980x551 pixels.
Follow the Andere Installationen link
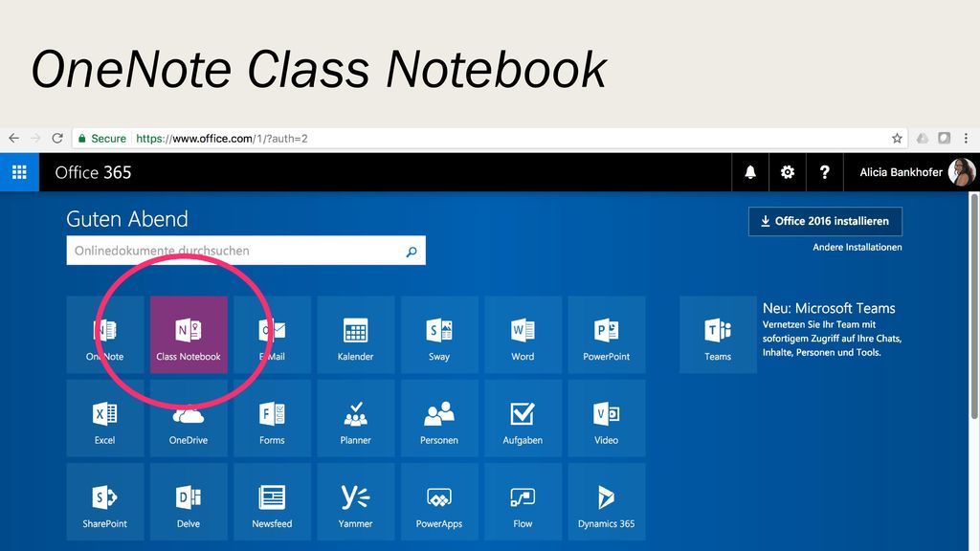tap(857, 248)
